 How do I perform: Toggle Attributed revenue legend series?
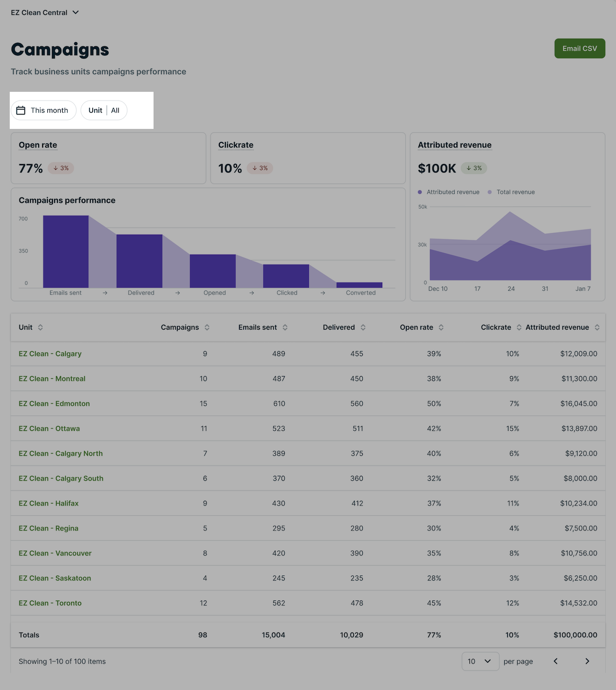click(x=449, y=192)
